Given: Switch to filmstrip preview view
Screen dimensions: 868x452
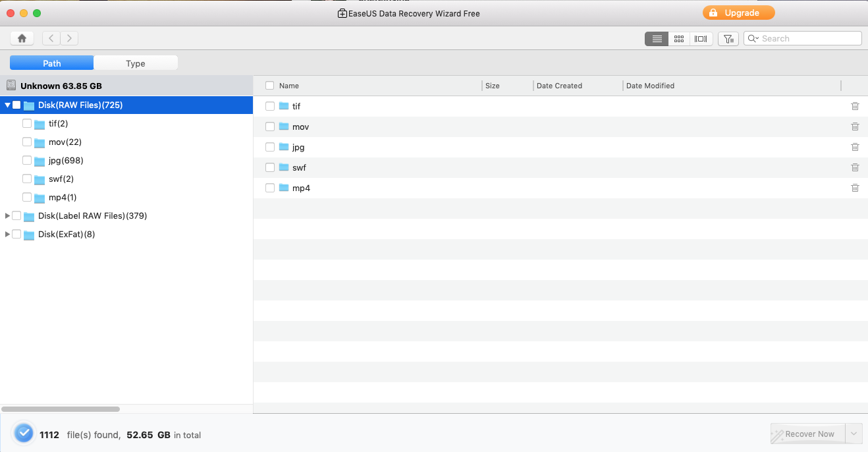Looking at the screenshot, I should 701,39.
